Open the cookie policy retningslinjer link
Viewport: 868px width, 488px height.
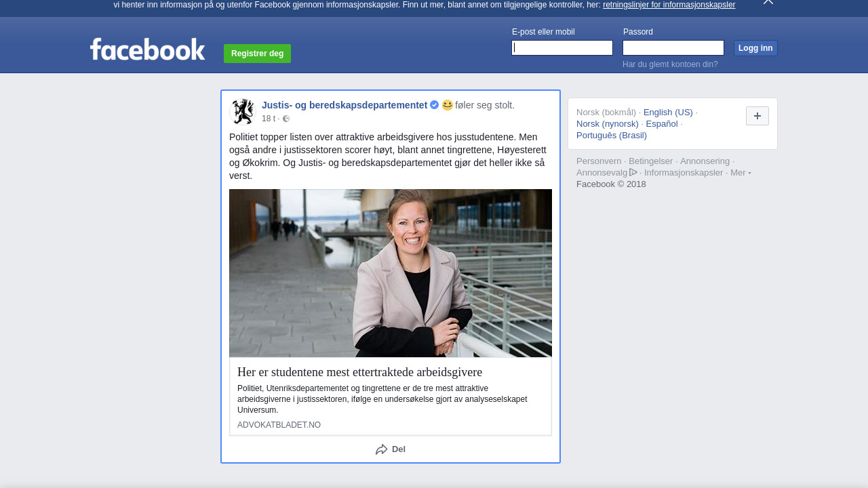[669, 5]
